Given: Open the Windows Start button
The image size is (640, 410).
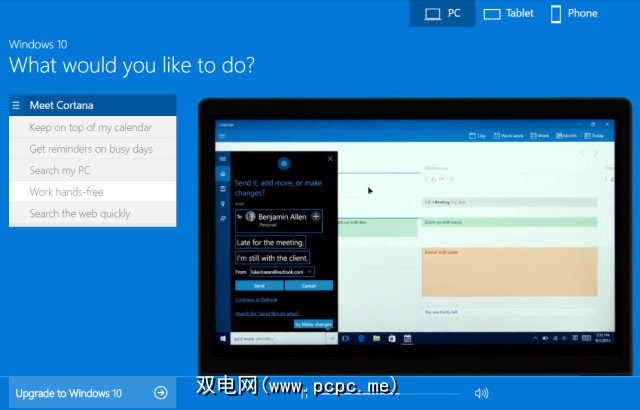Looking at the screenshot, I should tap(223, 339).
